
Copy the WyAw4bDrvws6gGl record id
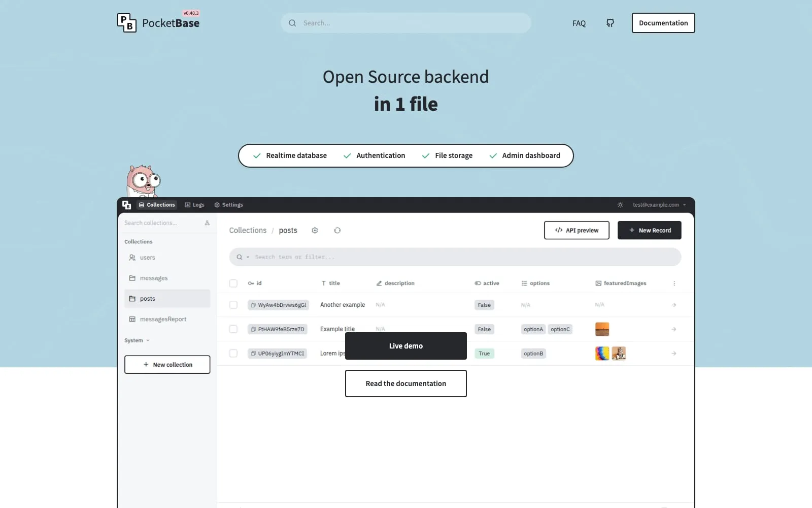tap(253, 305)
